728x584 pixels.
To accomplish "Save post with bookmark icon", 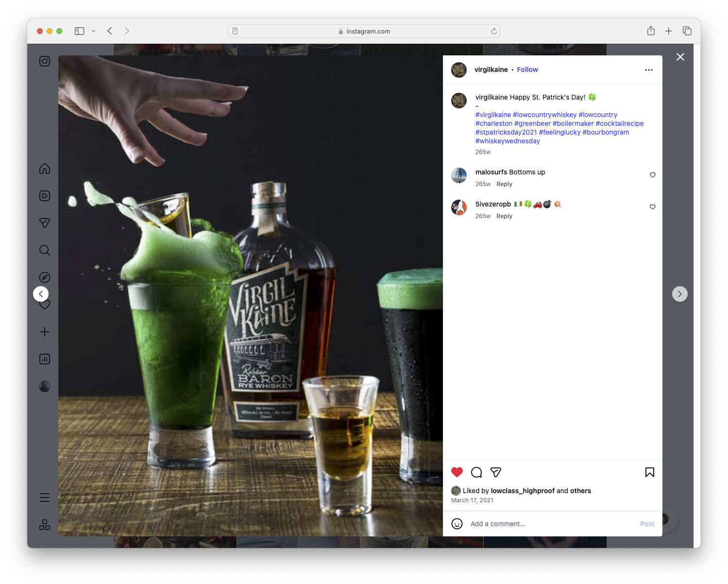I will point(650,472).
